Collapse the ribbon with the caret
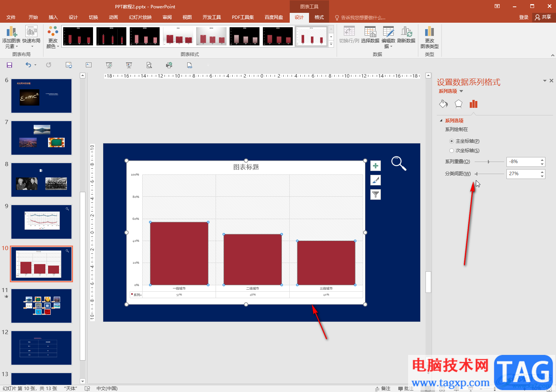 (x=553, y=55)
